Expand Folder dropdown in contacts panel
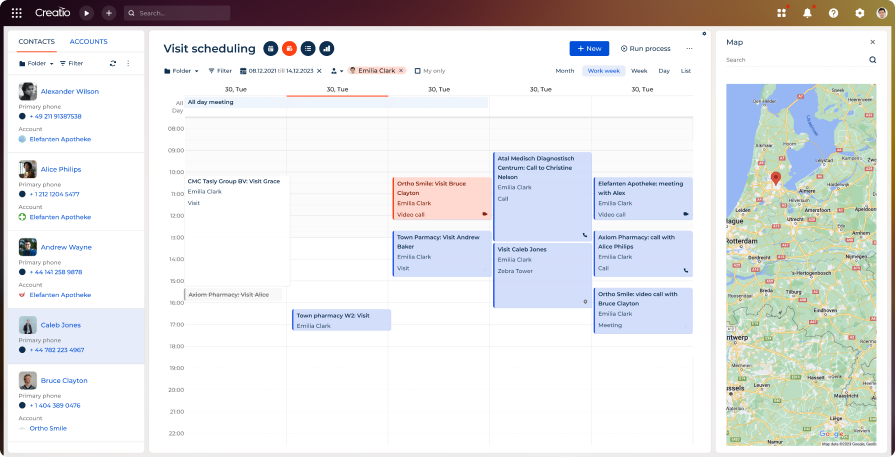This screenshot has height=457, width=895. pos(36,63)
